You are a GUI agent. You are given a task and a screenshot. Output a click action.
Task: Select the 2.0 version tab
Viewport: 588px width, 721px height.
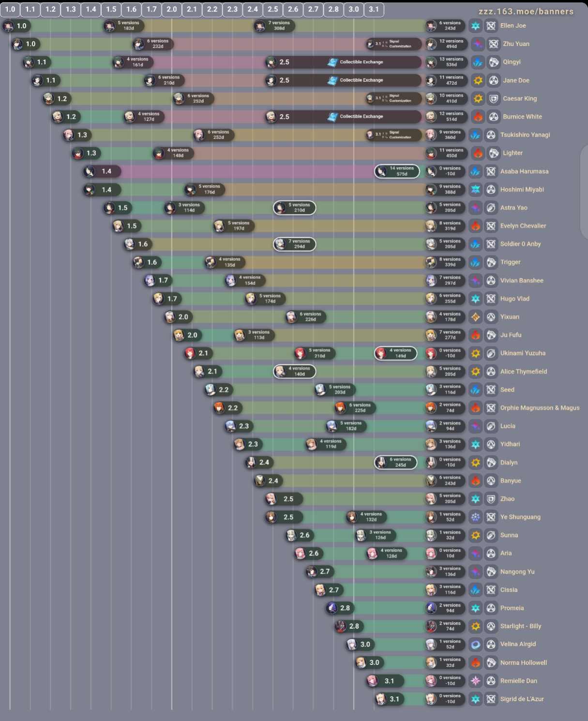pyautogui.click(x=172, y=9)
